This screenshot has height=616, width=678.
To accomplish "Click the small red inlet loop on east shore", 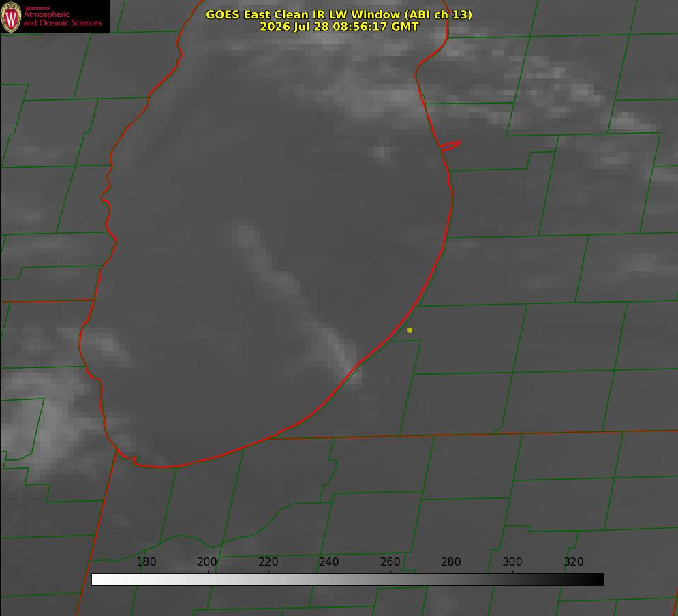I will pos(450,146).
